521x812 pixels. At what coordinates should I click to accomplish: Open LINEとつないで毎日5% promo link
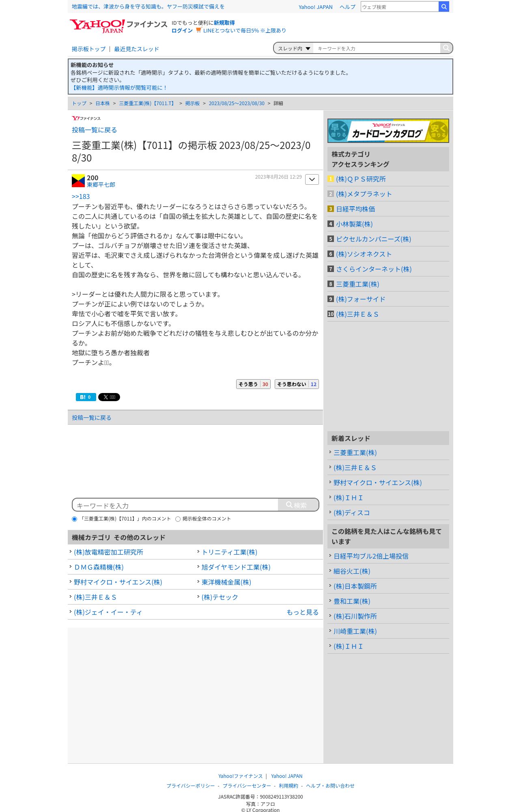click(244, 30)
